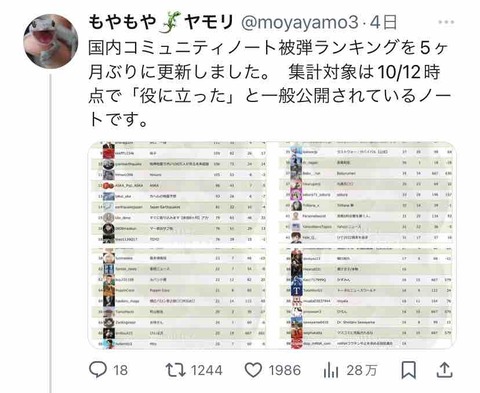Open the top-right ranking table image
This screenshot has width=480, height=393.
click(366, 193)
